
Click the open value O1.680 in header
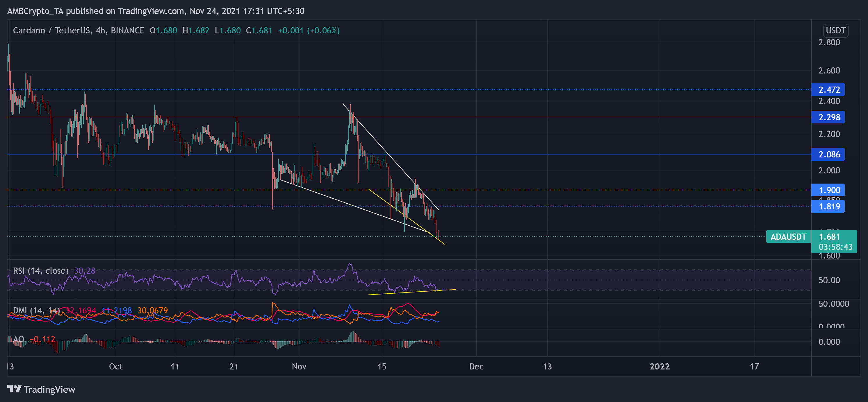click(x=163, y=30)
